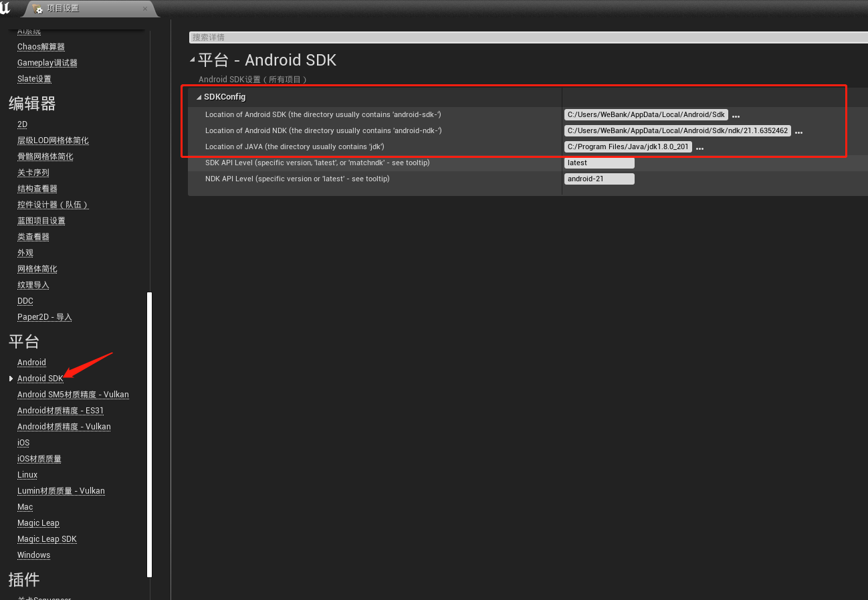868x600 pixels.
Task: Edit the Android NDK path field
Action: coord(677,130)
